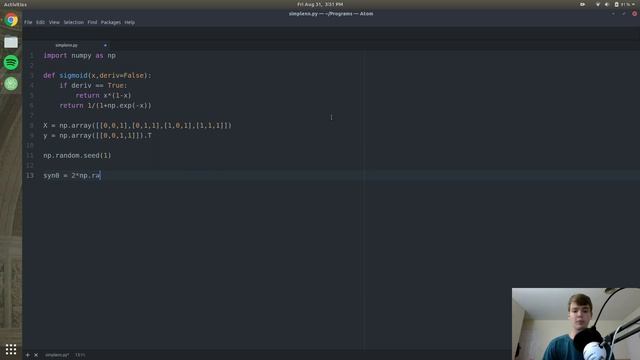The height and width of the screenshot is (360, 640).
Task: Open the volume speaker icon
Action: [x=607, y=4]
